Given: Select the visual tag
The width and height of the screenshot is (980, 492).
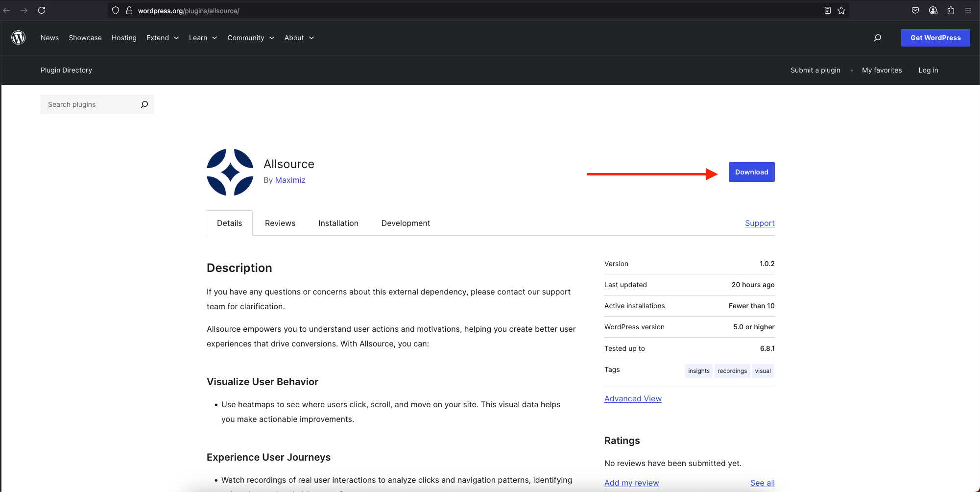Looking at the screenshot, I should point(763,371).
